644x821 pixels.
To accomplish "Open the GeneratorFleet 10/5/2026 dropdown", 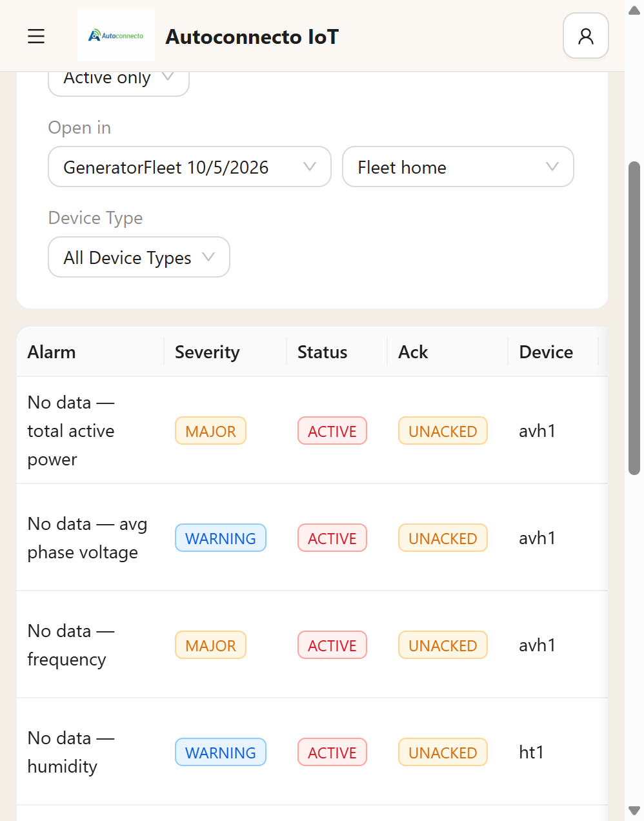I will (x=190, y=167).
